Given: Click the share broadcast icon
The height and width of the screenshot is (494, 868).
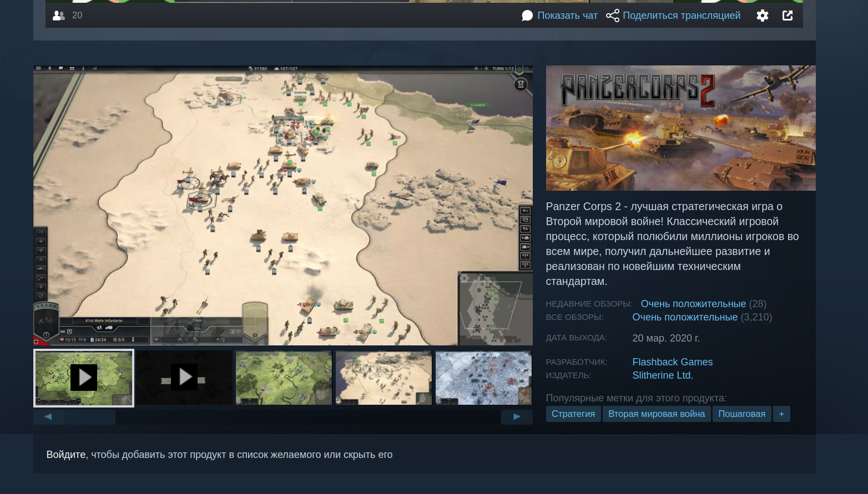Looking at the screenshot, I should pos(613,16).
